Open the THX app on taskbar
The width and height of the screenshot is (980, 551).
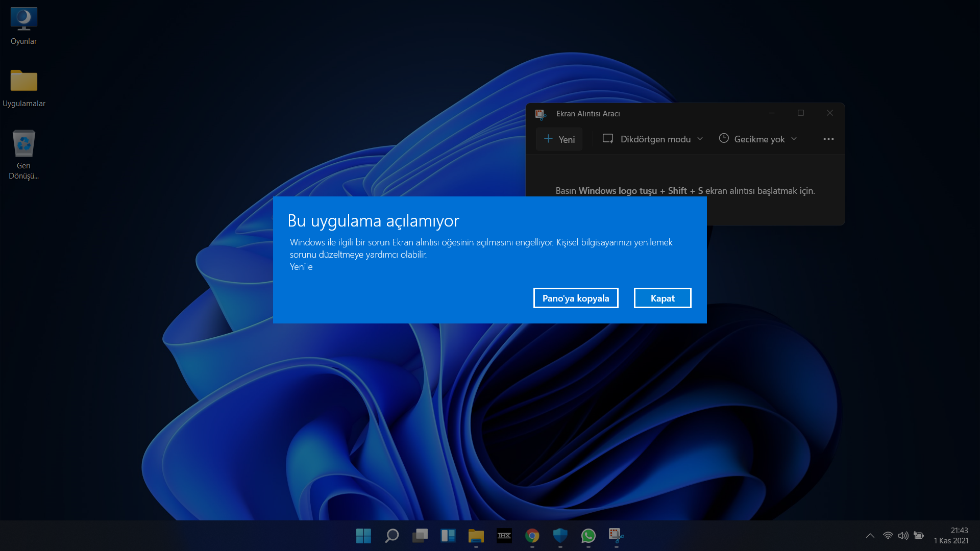point(504,536)
